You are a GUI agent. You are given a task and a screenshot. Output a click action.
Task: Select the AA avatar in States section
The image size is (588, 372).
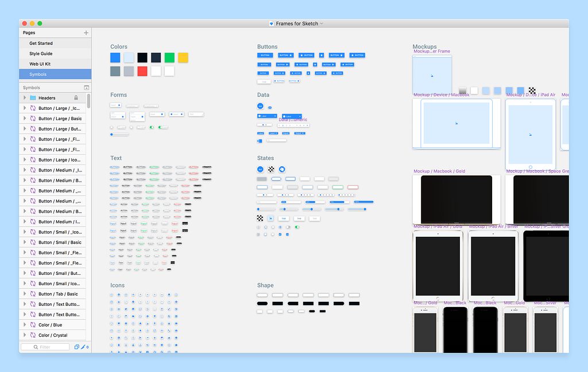click(x=260, y=169)
